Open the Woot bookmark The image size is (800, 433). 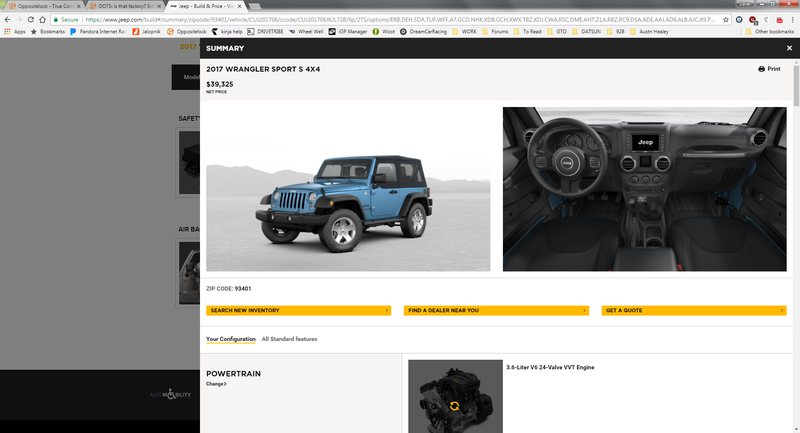(x=384, y=32)
